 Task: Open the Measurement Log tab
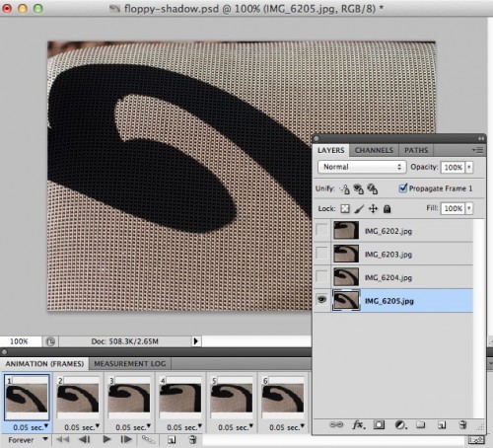click(x=130, y=364)
